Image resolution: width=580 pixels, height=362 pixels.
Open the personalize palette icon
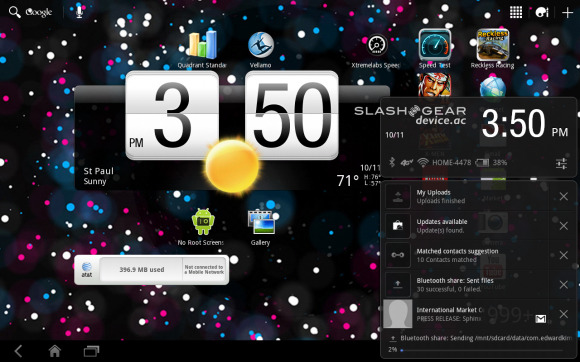pos(542,12)
